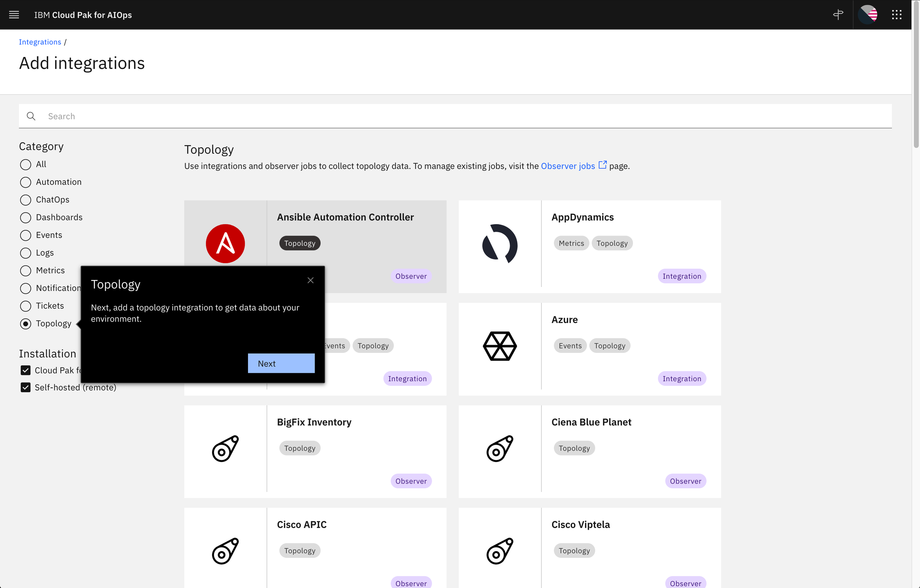
Task: Click the Events tag on Azure card
Action: point(570,346)
